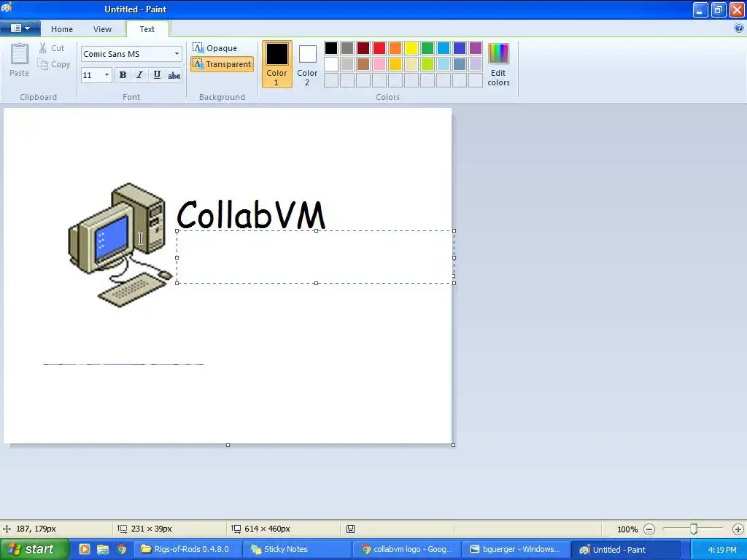Pick the brown color swatch

[363, 64]
